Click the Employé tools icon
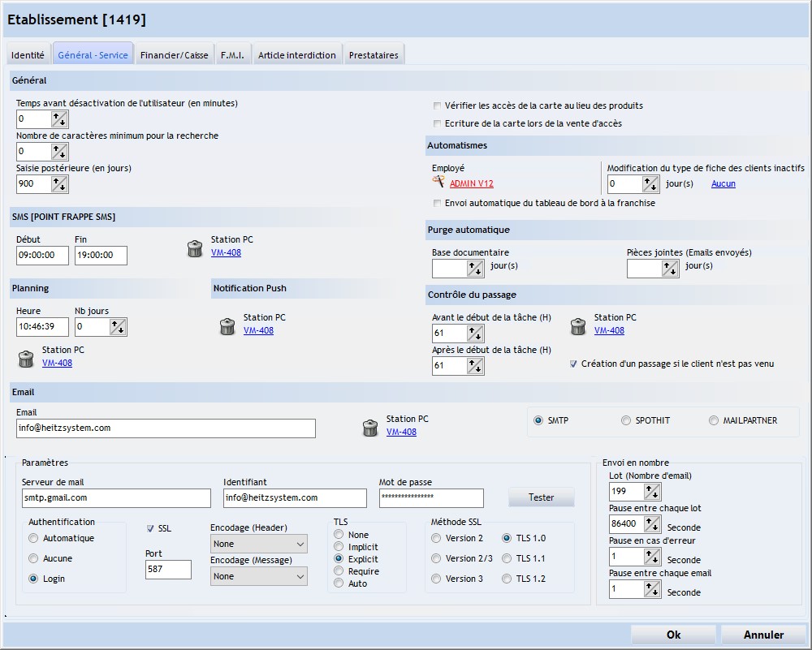 pyautogui.click(x=438, y=183)
